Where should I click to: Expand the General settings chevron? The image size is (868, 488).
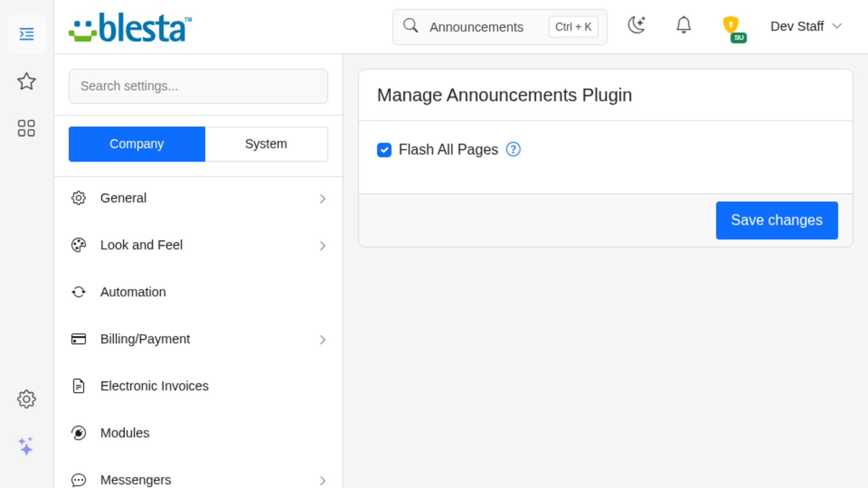coord(322,199)
